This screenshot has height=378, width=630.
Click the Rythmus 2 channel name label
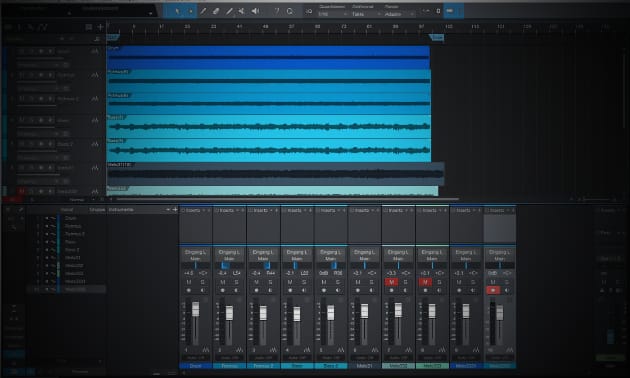263,366
